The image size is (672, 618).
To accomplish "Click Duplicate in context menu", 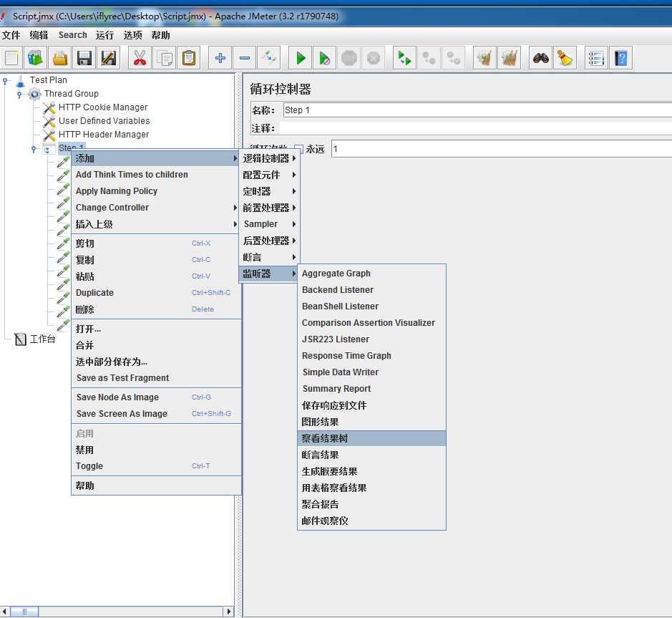I will click(157, 293).
